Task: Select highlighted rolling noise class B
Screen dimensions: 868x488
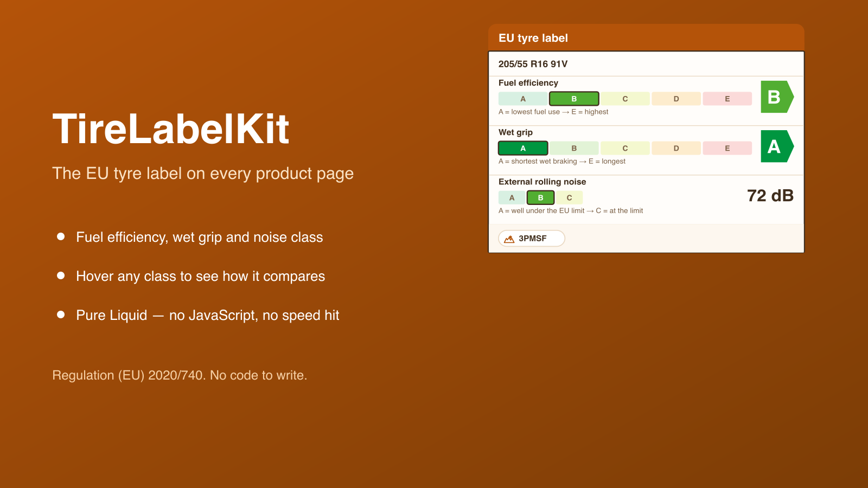Action: [540, 197]
